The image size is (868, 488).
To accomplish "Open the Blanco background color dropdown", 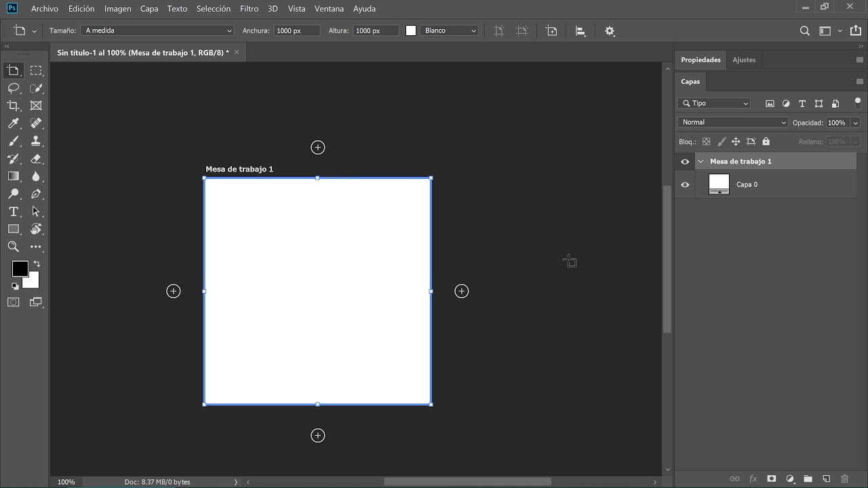I will [x=449, y=30].
